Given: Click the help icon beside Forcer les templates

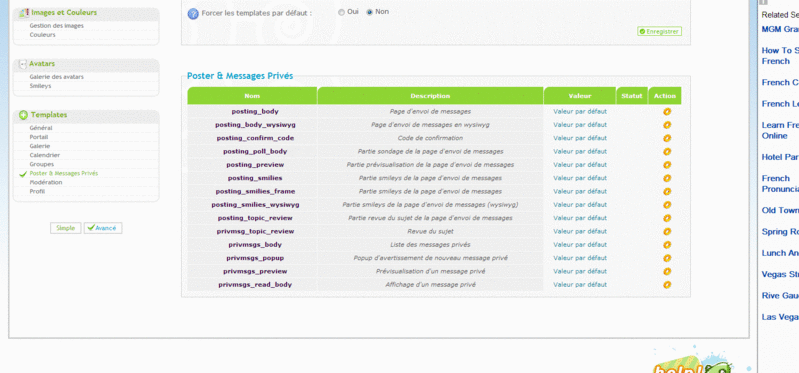Looking at the screenshot, I should (193, 14).
